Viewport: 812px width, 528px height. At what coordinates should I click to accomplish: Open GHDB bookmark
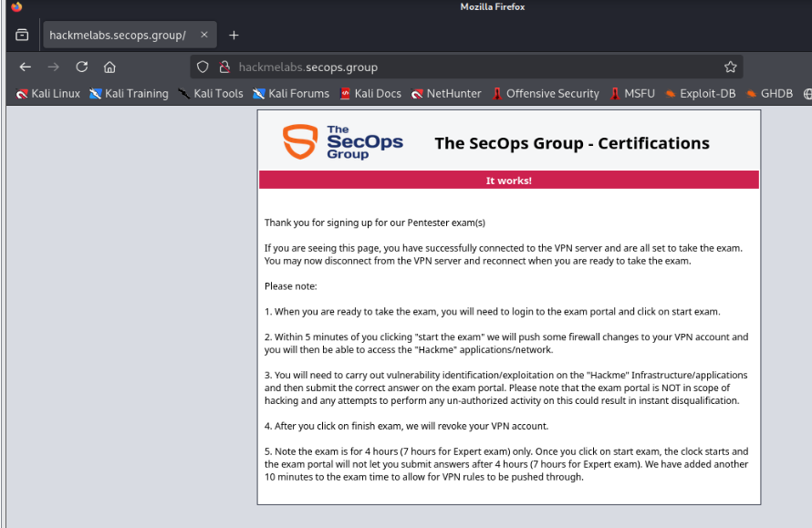pyautogui.click(x=769, y=94)
